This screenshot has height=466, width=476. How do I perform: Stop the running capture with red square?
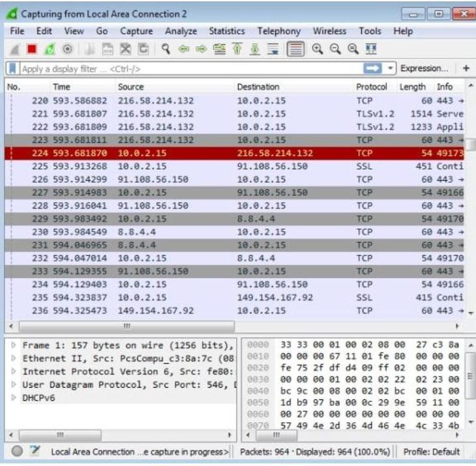point(32,49)
